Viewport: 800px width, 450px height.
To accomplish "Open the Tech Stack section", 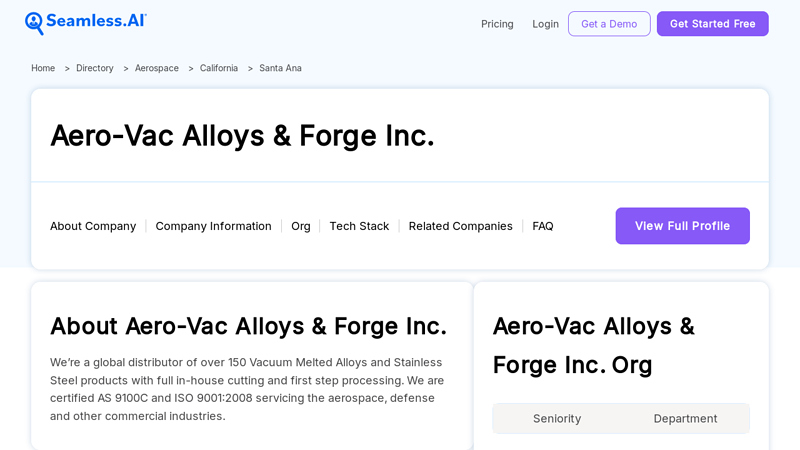I will coord(359,226).
